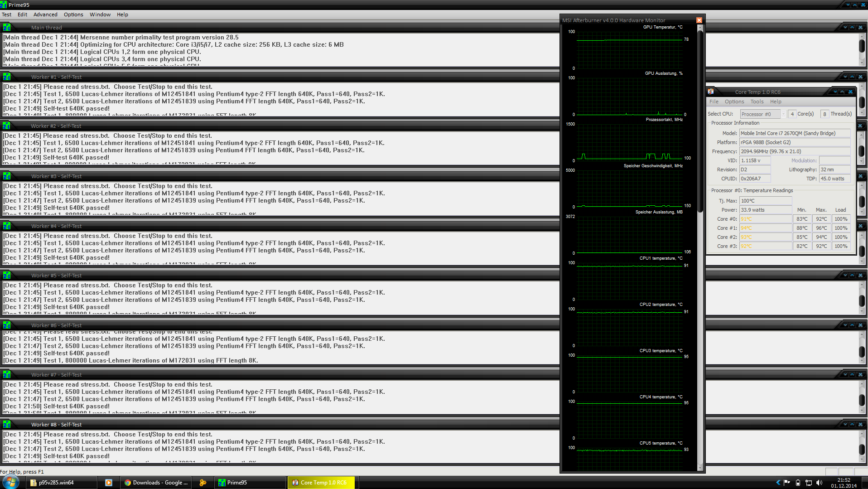Click the Action Center flag tray icon
Viewport: 868px width, 489px height.
(x=787, y=483)
